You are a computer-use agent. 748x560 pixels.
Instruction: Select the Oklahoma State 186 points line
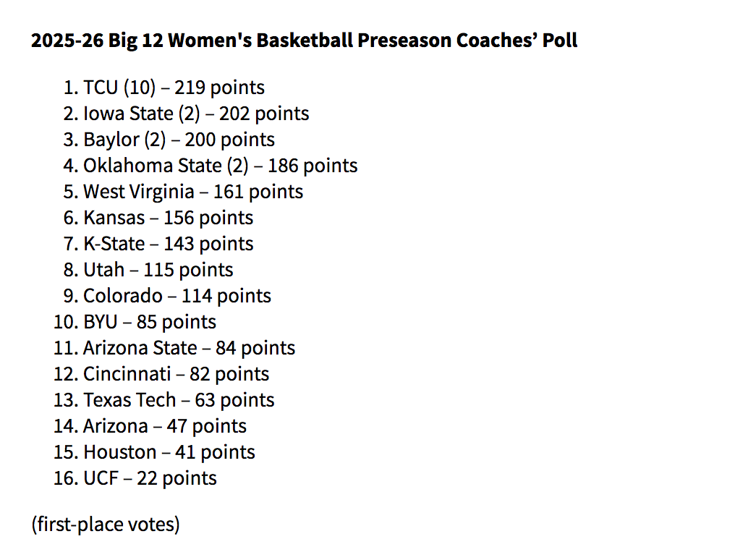pyautogui.click(x=220, y=166)
